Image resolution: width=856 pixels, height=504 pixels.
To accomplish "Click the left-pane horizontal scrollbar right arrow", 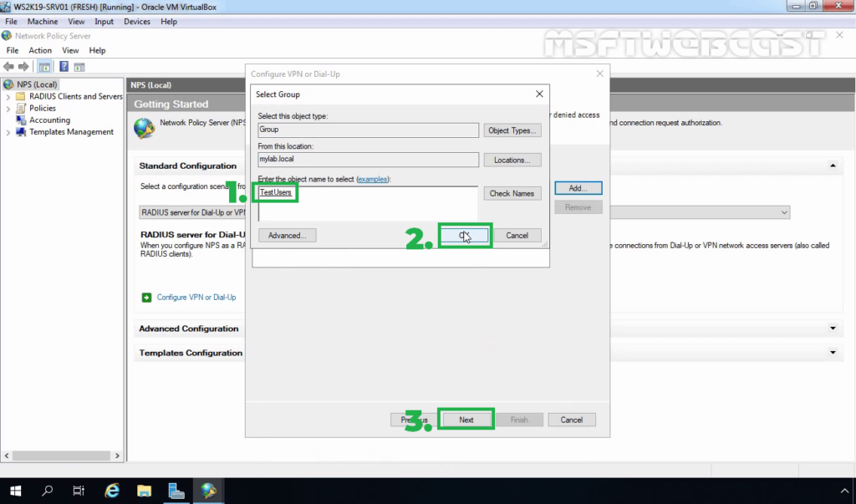I will (117, 456).
